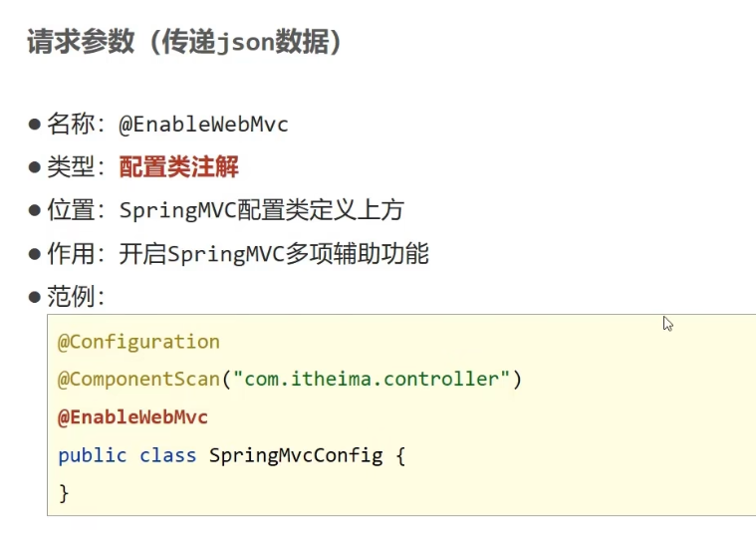Click the bullet dot before 范例

tap(35, 297)
